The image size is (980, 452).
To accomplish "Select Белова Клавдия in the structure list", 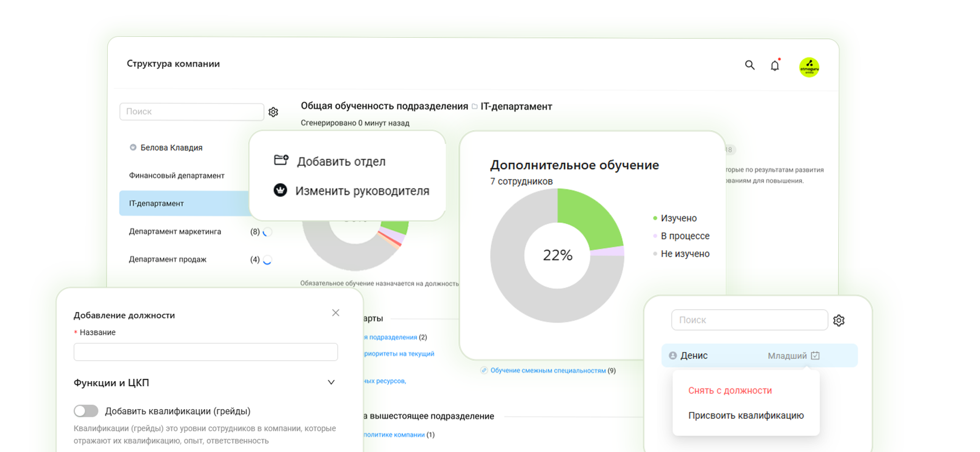I will [x=171, y=148].
